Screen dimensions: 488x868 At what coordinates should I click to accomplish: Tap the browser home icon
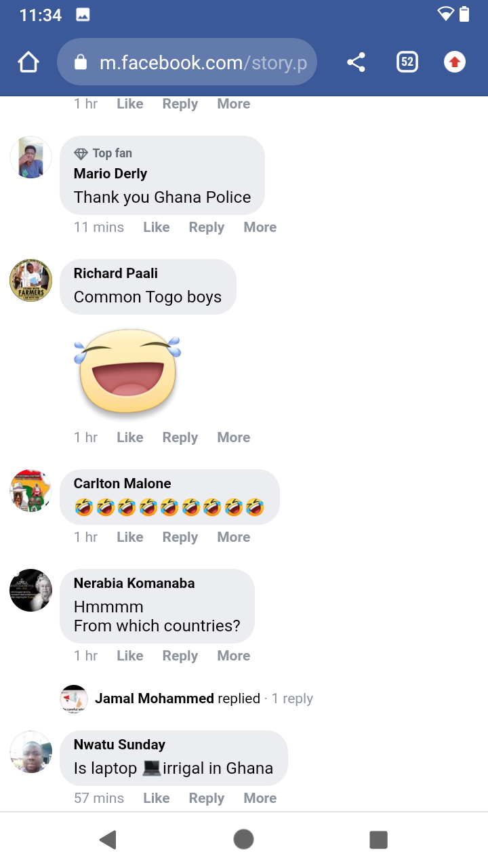point(28,62)
